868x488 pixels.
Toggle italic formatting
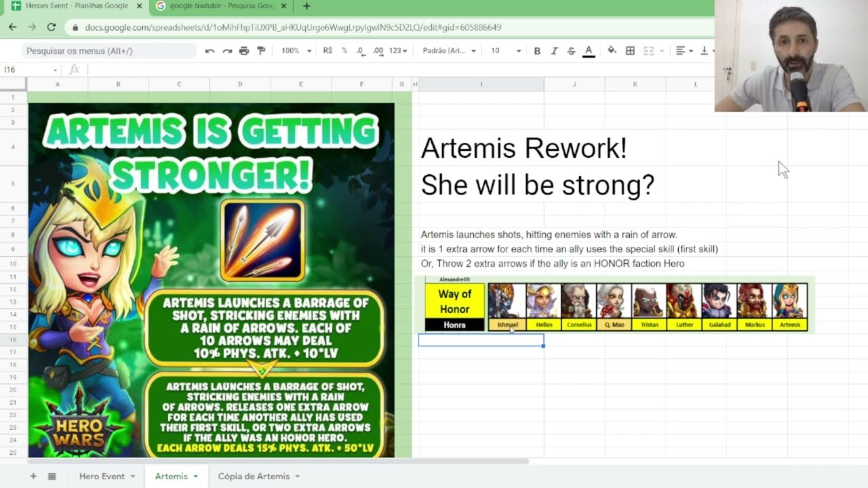pos(554,51)
